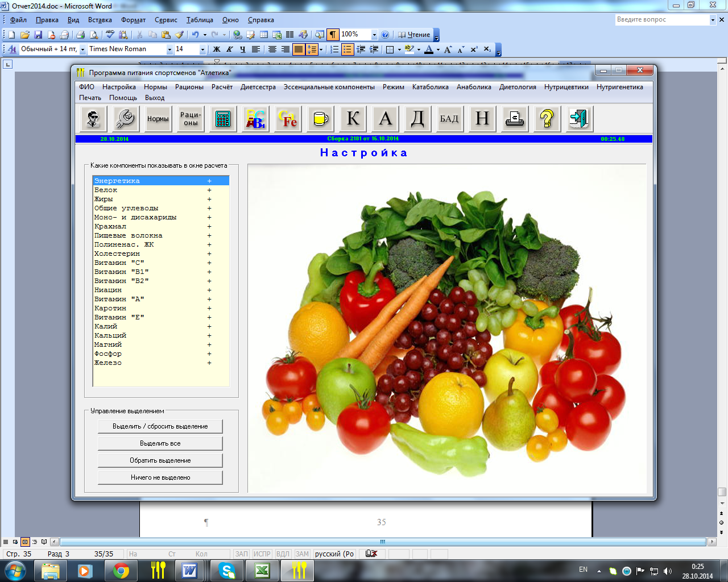Open the Рационы menu
This screenshot has height=582, width=728.
(189, 87)
